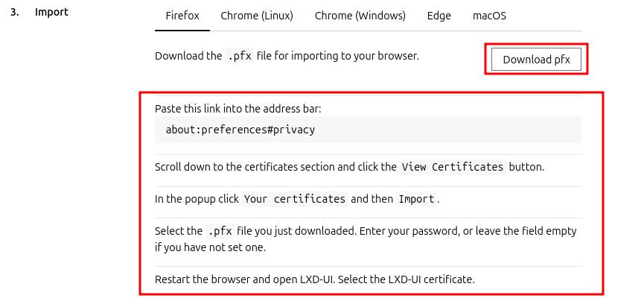Switch to the Firefox tab
This screenshot has height=307, width=644.
pyautogui.click(x=182, y=16)
